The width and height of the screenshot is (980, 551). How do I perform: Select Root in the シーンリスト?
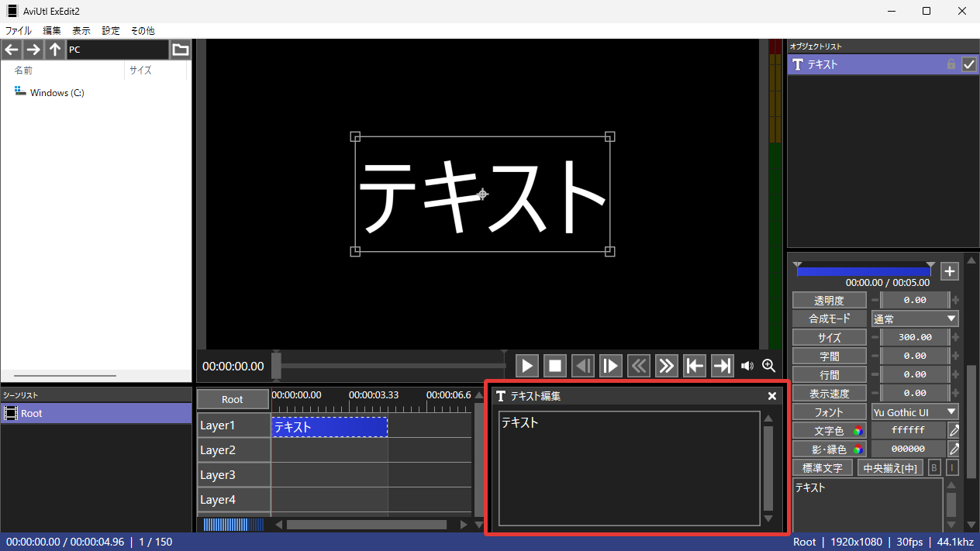point(96,413)
